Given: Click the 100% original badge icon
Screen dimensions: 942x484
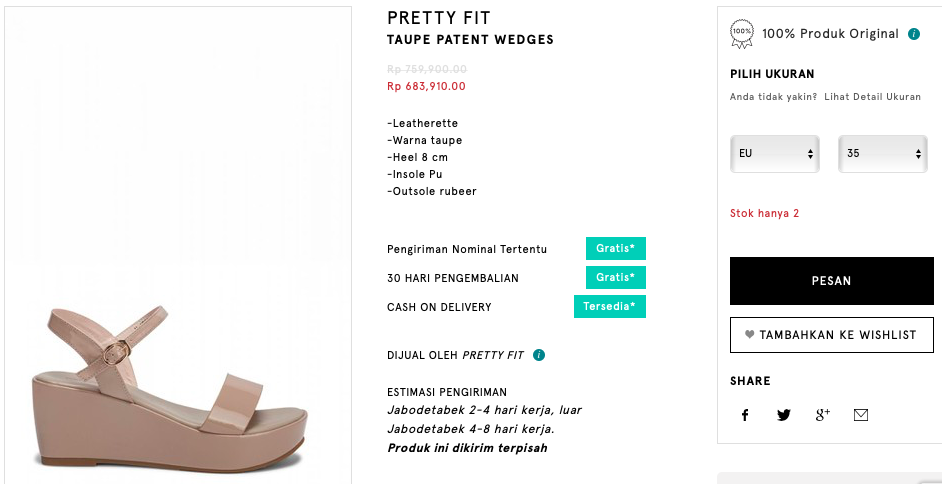Looking at the screenshot, I should [x=742, y=33].
